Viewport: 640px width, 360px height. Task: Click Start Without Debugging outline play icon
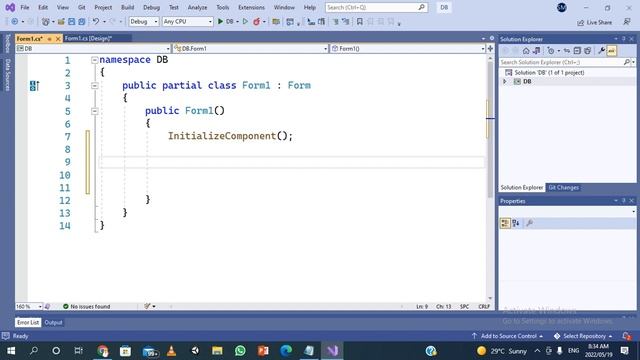coord(245,22)
